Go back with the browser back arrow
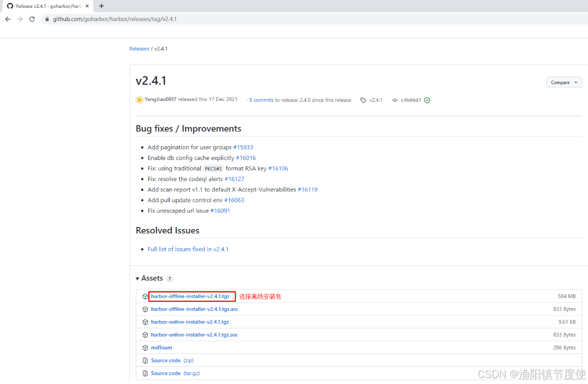Image resolution: width=588 pixels, height=384 pixels. pyautogui.click(x=8, y=19)
